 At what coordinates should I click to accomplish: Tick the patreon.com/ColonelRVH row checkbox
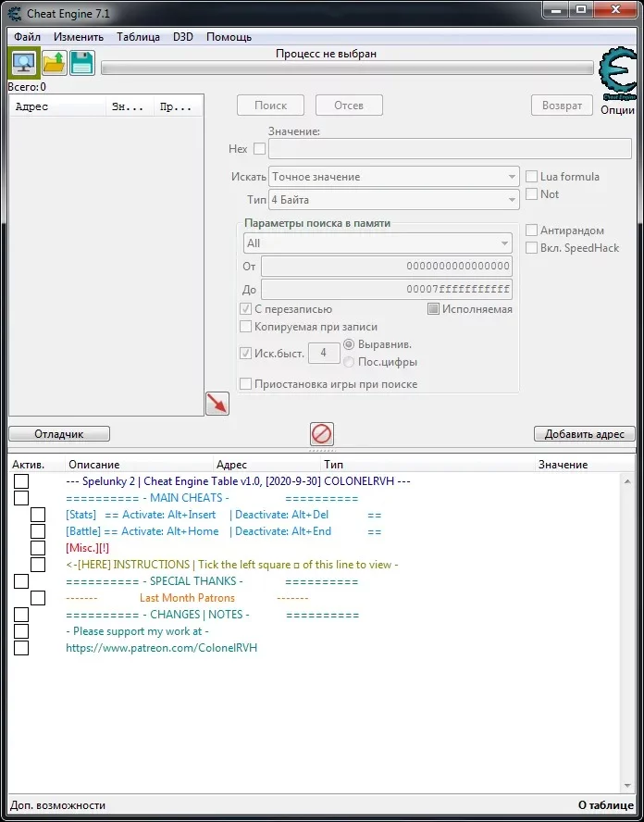[x=21, y=648]
